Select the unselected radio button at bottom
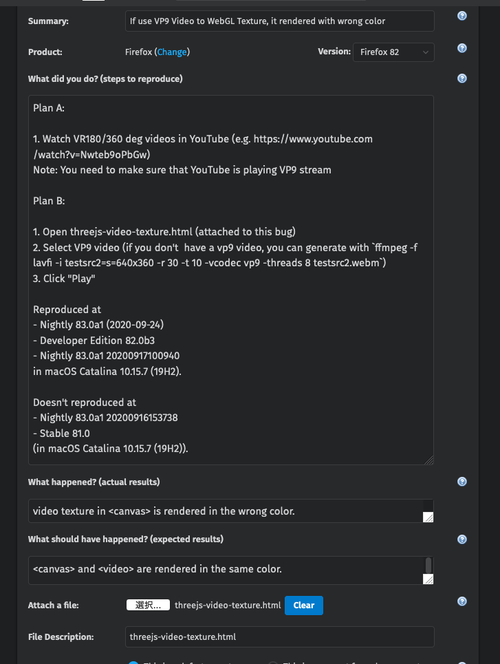 click(273, 662)
